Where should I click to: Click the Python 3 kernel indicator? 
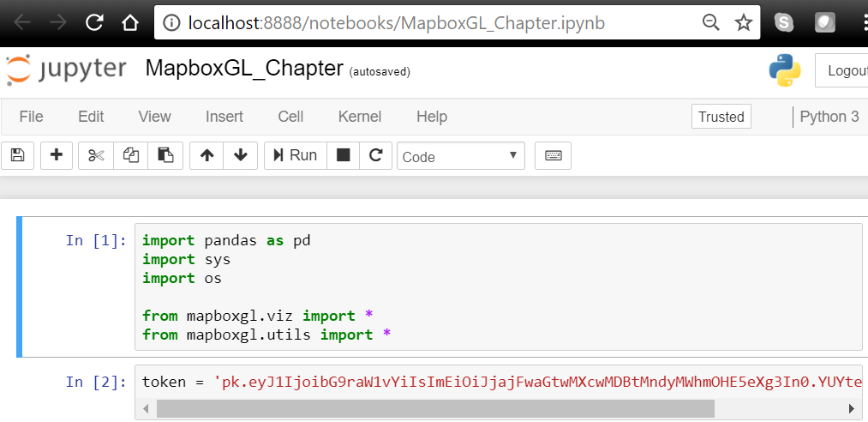[829, 117]
